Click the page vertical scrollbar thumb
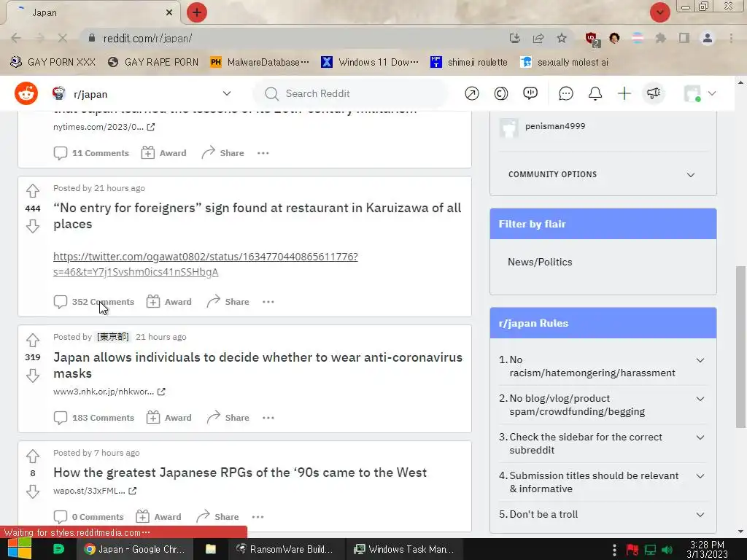Viewport: 747px width, 560px height. pos(740,346)
